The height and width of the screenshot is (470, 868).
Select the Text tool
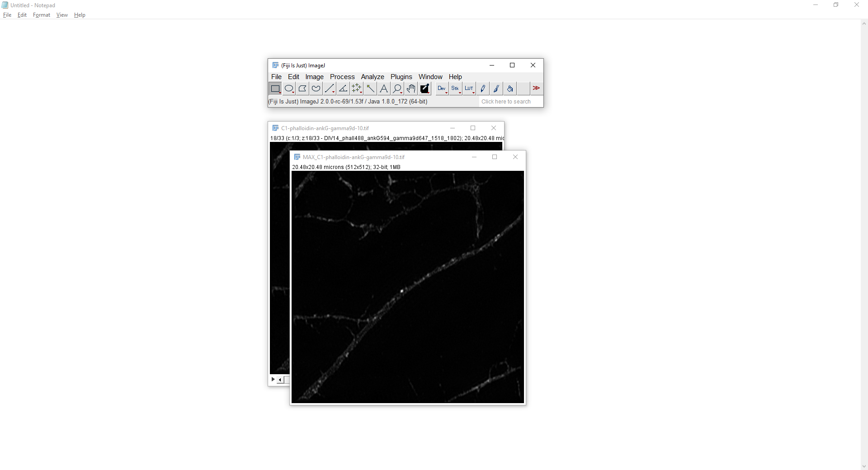pyautogui.click(x=384, y=89)
